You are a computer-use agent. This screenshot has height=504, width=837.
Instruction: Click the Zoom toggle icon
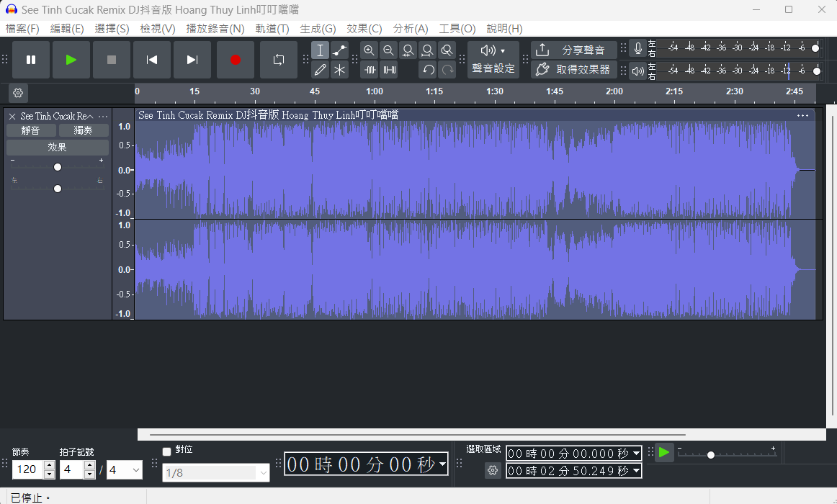[x=447, y=50]
